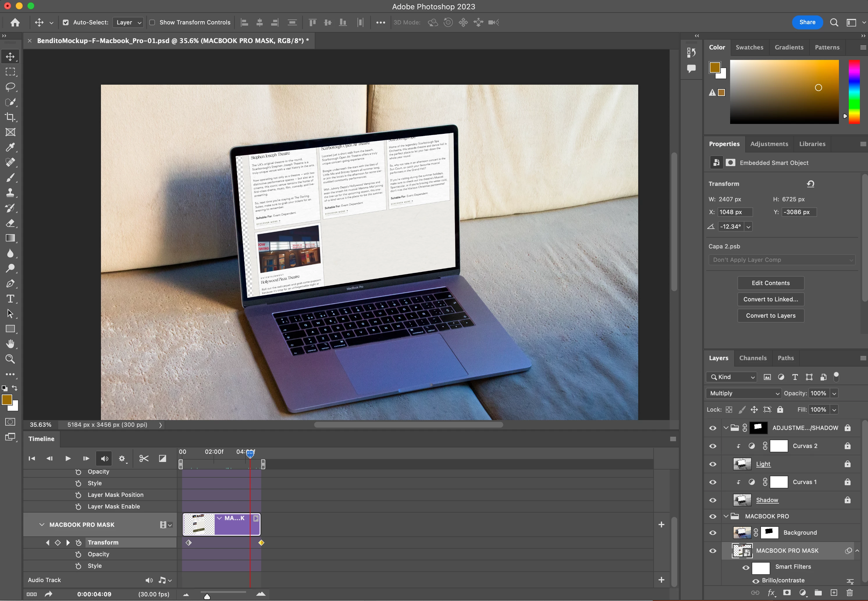The width and height of the screenshot is (868, 601).
Task: Select the Eyedropper tool
Action: (x=10, y=147)
